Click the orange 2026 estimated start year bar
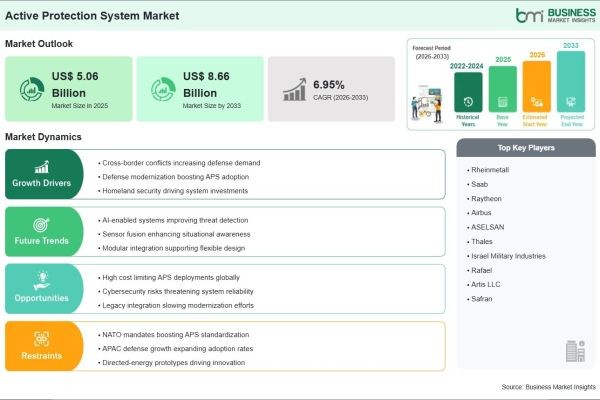The height and width of the screenshot is (400, 600). coord(536,87)
